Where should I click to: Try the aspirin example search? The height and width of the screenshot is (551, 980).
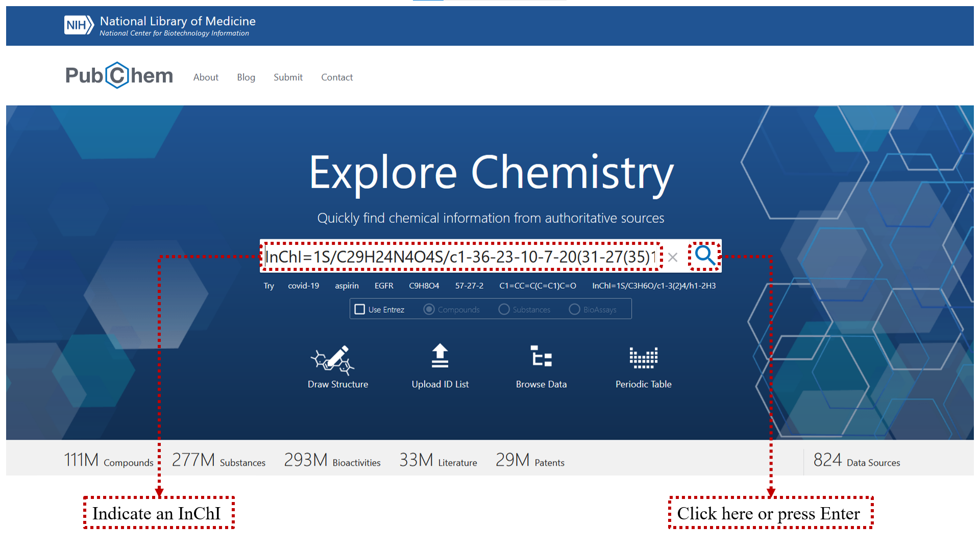click(347, 286)
